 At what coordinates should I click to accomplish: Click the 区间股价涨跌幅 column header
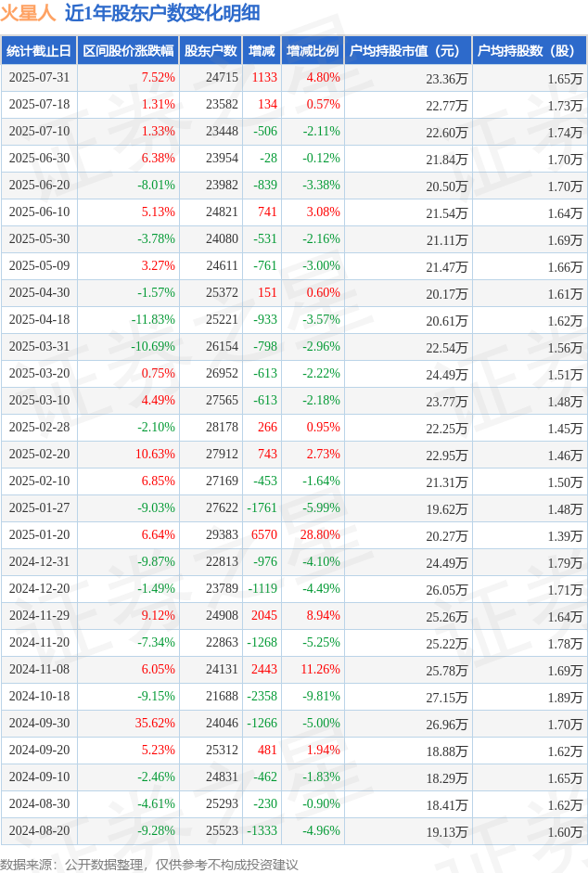pos(128,51)
